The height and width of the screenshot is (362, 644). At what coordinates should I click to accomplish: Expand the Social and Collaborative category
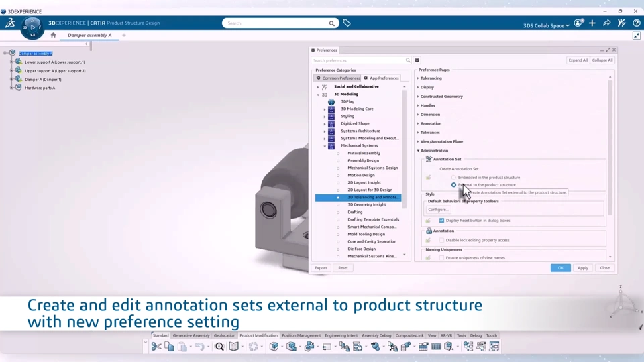[318, 87]
